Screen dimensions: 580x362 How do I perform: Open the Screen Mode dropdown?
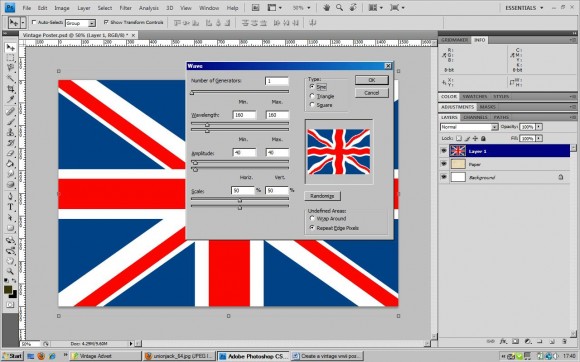pyautogui.click(x=397, y=8)
